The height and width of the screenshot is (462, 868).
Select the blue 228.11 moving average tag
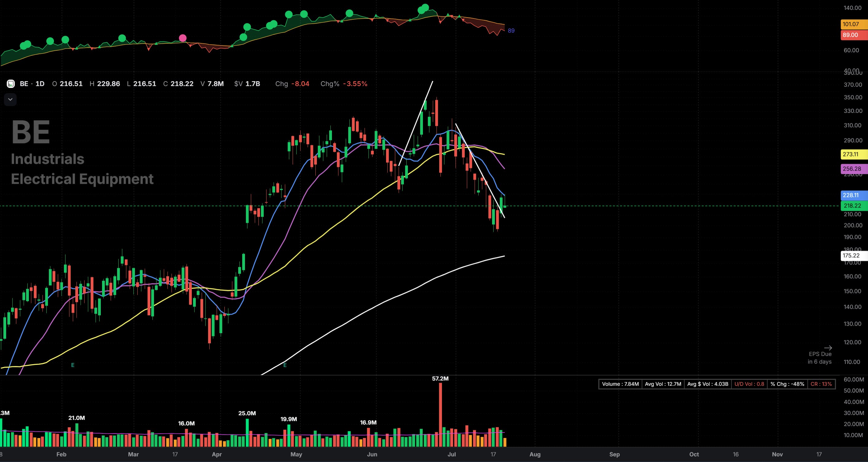point(854,195)
